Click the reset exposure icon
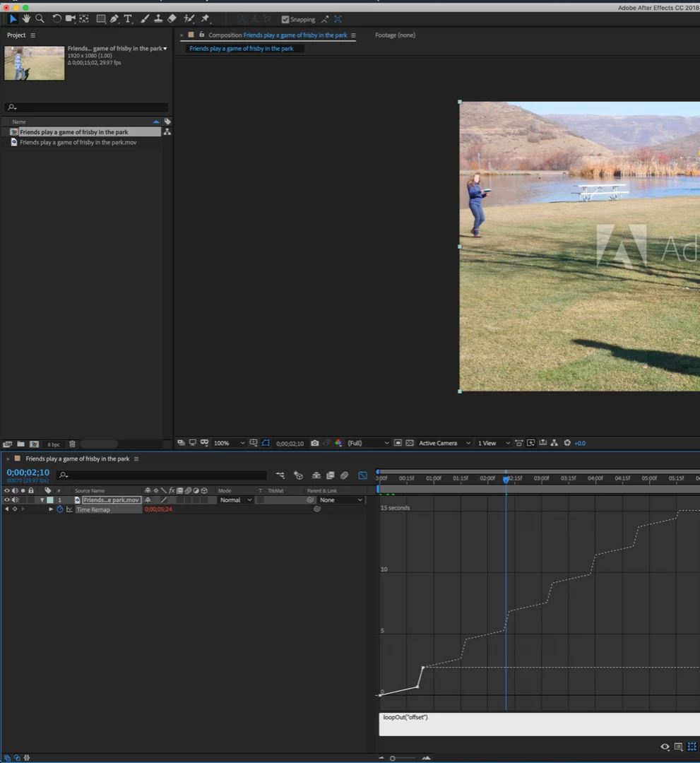The width and height of the screenshot is (700, 763). pyautogui.click(x=566, y=443)
